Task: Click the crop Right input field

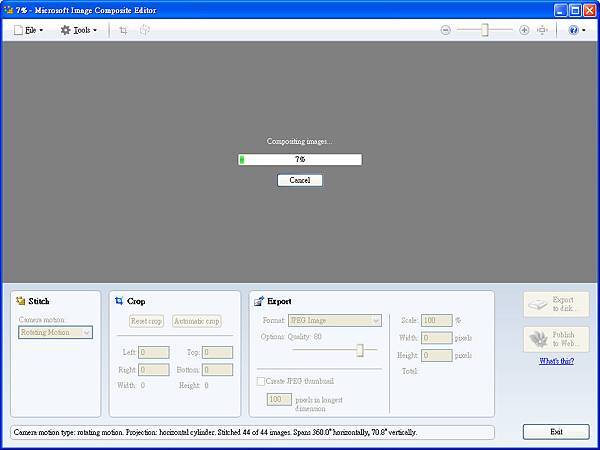Action: point(153,370)
